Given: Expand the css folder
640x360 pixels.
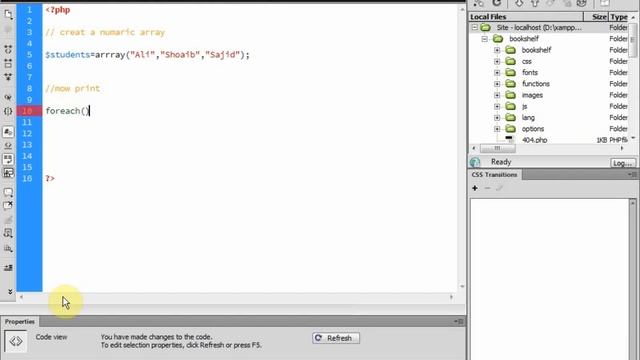Looking at the screenshot, I should coord(497,62).
